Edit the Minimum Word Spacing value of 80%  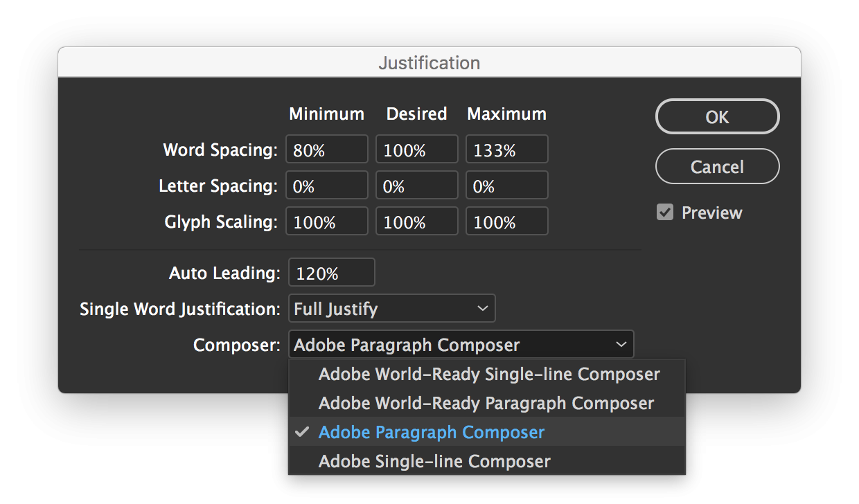click(x=326, y=149)
